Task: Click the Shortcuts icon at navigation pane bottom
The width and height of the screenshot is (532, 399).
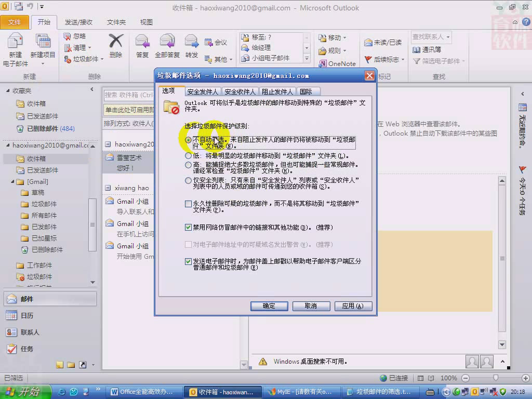Action: pyautogui.click(x=83, y=365)
